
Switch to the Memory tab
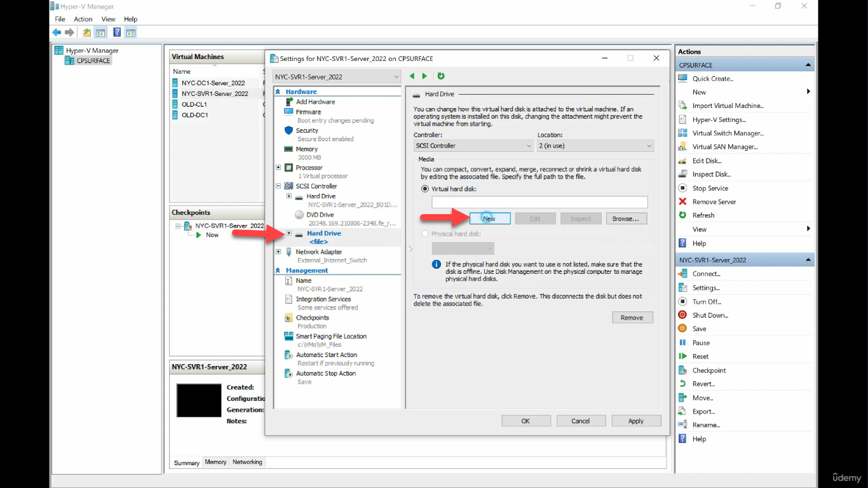pos(215,462)
